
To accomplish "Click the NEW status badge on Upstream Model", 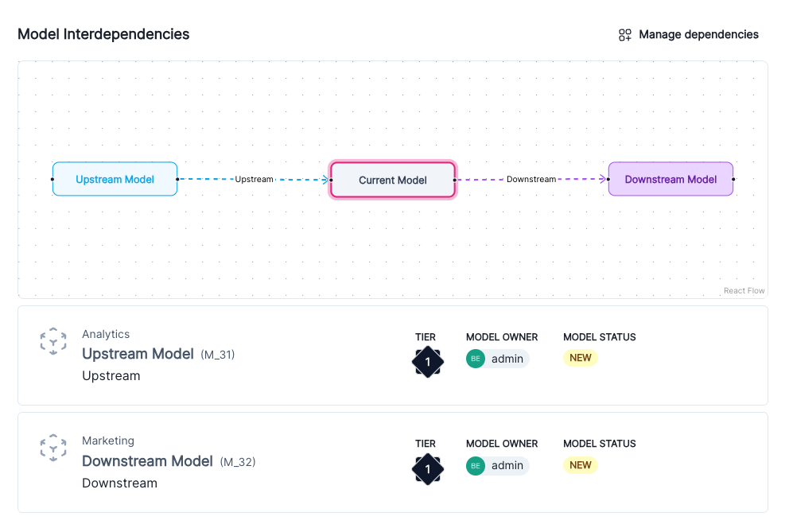I will [x=580, y=358].
